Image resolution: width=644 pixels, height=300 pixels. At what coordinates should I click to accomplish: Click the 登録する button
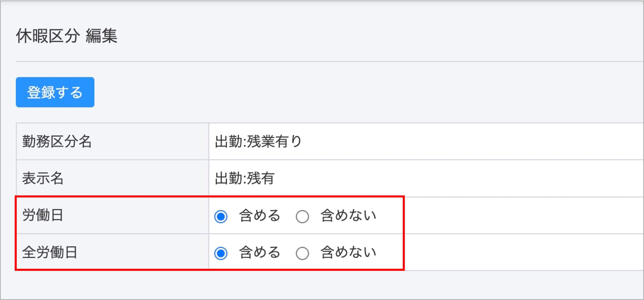tap(55, 92)
